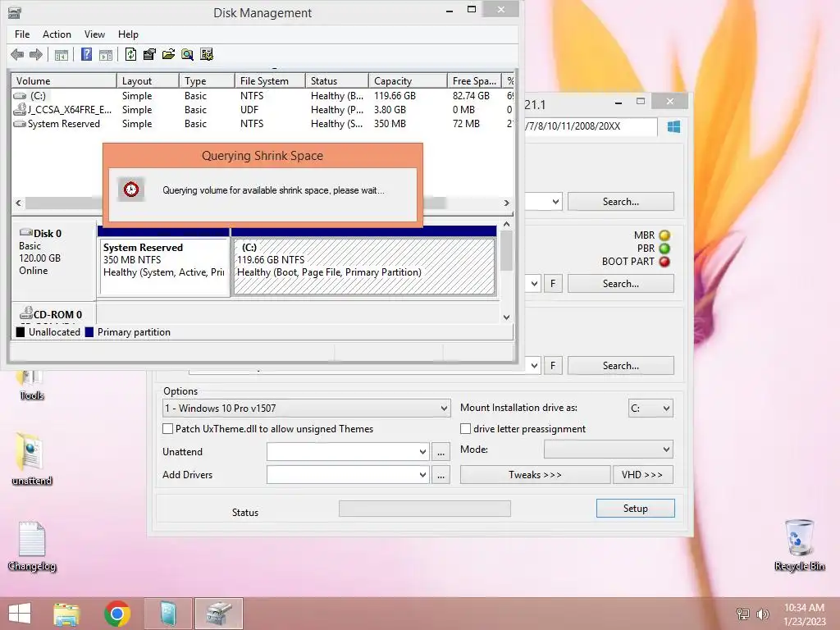
Task: Open the Help menu
Action: click(128, 34)
